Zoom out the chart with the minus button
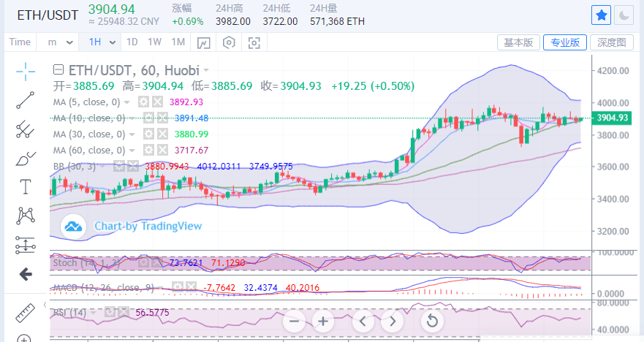Image resolution: width=644 pixels, height=342 pixels. (295, 321)
